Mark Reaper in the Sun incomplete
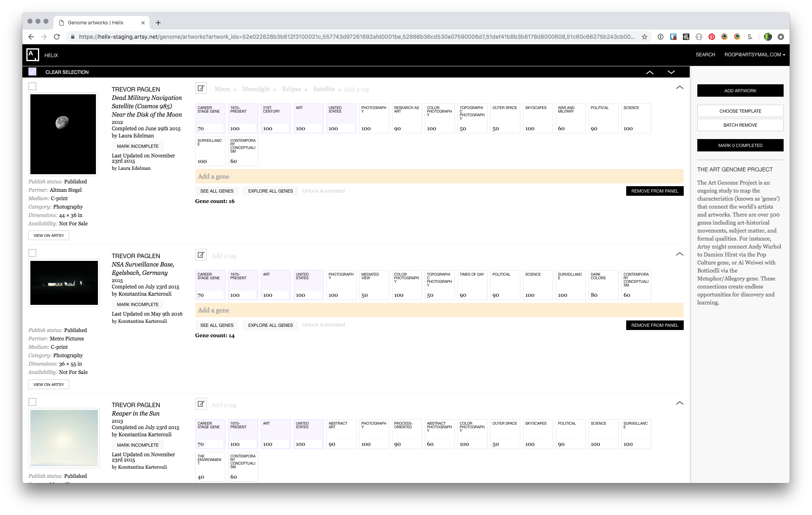The width and height of the screenshot is (812, 515). [x=137, y=445]
